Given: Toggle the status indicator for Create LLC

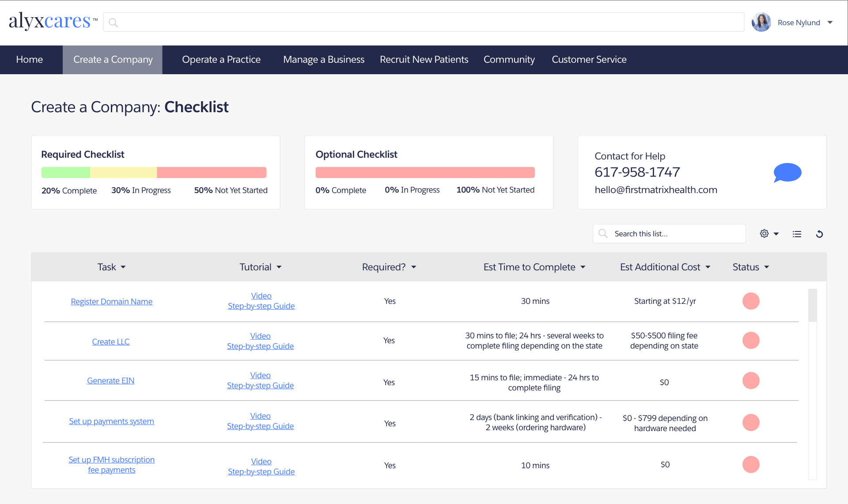Looking at the screenshot, I should tap(750, 340).
